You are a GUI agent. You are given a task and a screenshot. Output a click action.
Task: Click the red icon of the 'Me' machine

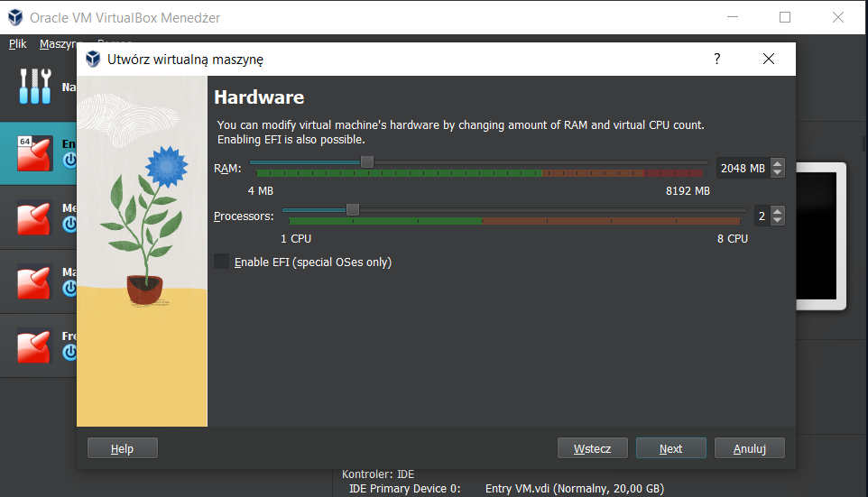pos(36,217)
